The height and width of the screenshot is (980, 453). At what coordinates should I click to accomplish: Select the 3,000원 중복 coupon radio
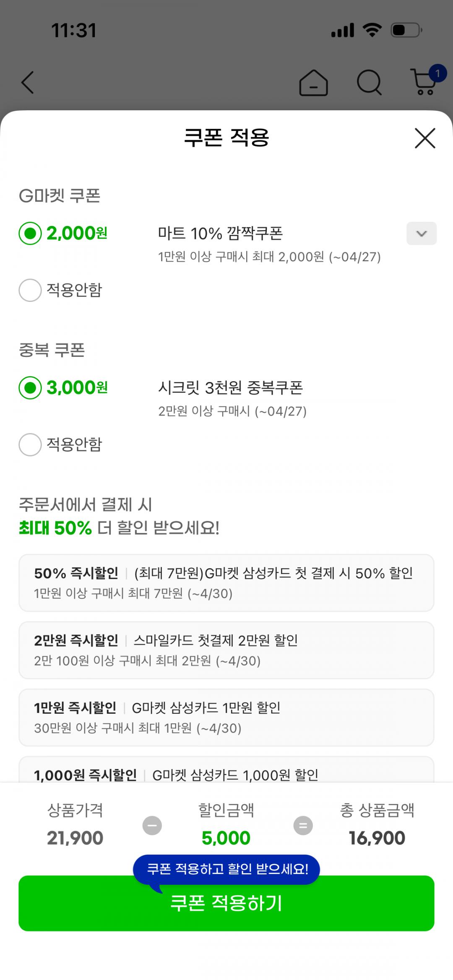[30, 387]
